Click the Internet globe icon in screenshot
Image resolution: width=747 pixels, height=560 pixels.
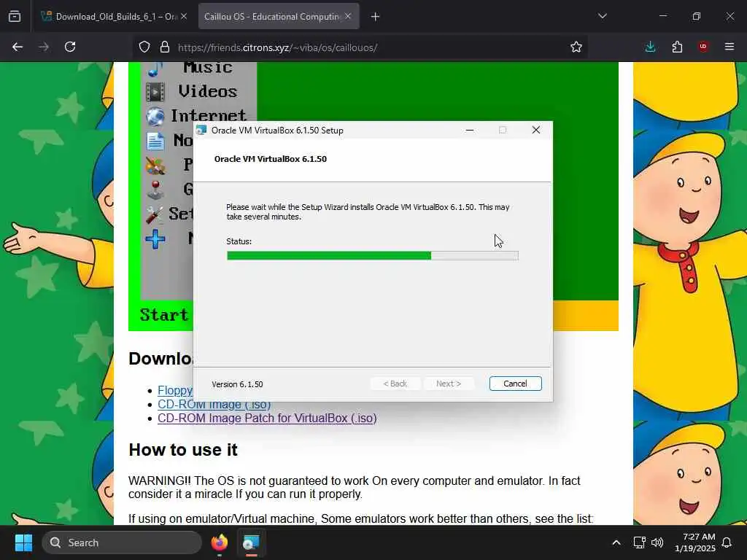155,117
